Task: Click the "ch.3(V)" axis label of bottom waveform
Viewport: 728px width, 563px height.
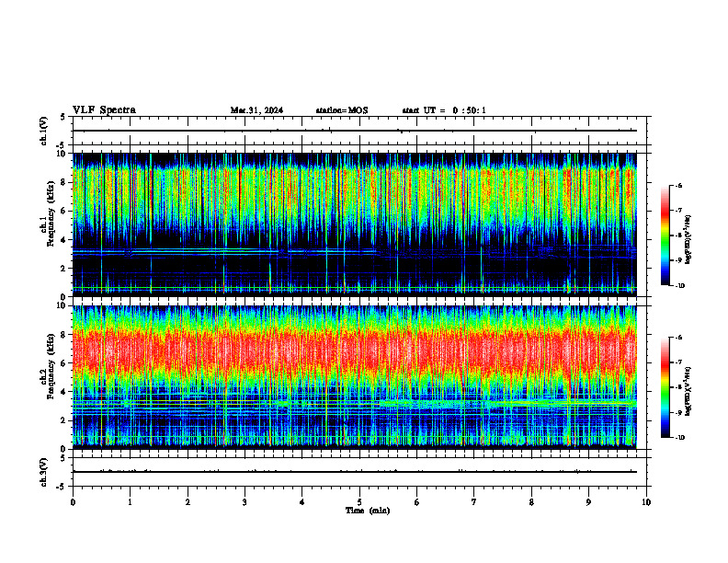Action: [x=43, y=472]
